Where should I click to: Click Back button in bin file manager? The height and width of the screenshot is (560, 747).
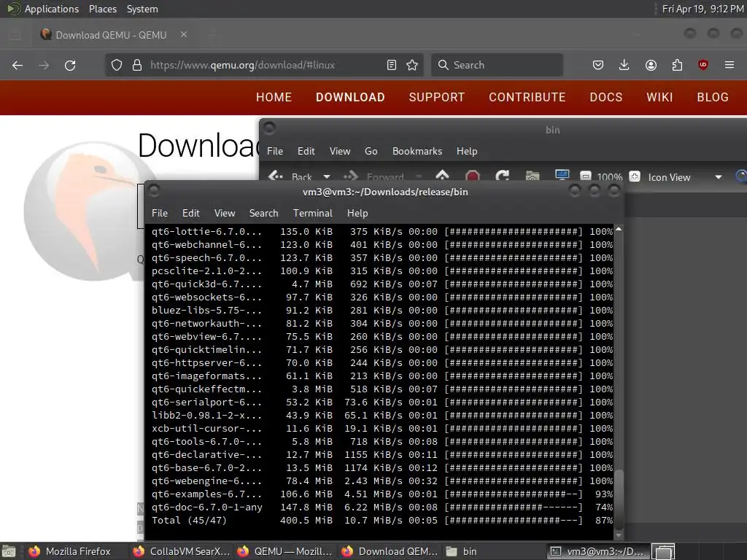(290, 176)
